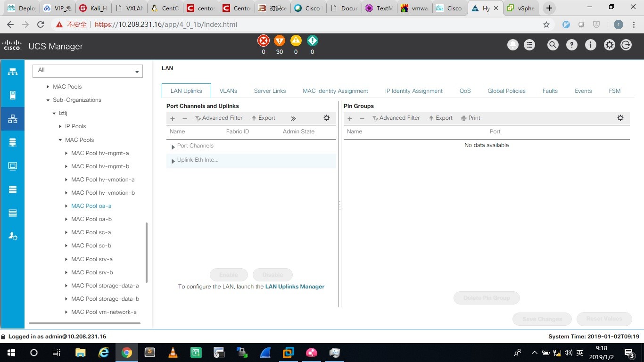The image size is (644, 362).
Task: Click the minor faults yellow icon
Action: pos(296,41)
